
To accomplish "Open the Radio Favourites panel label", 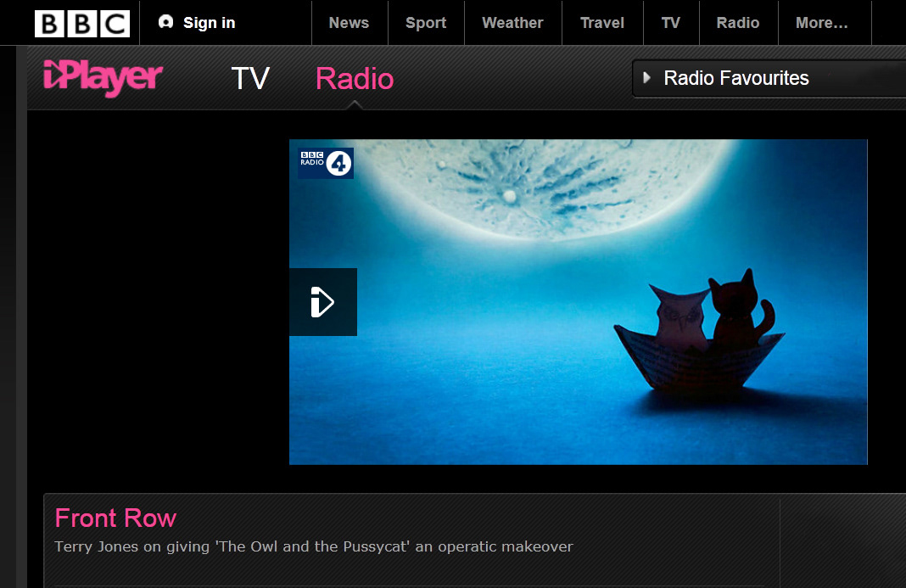I will pyautogui.click(x=736, y=77).
